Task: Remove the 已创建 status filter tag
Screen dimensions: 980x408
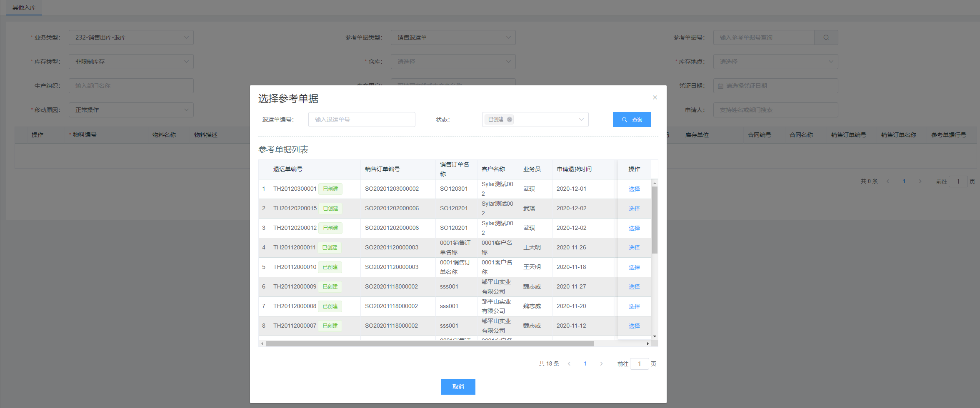Action: 510,119
